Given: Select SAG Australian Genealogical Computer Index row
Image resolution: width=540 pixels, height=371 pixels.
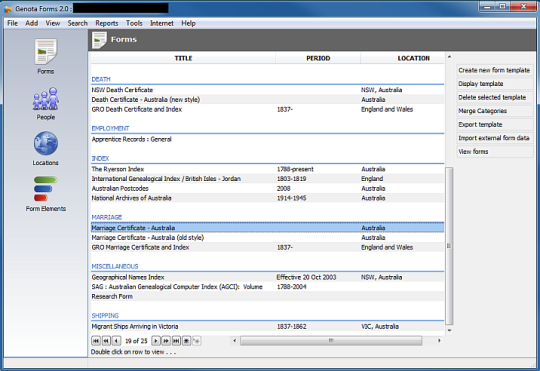Looking at the screenshot, I should coord(267,287).
